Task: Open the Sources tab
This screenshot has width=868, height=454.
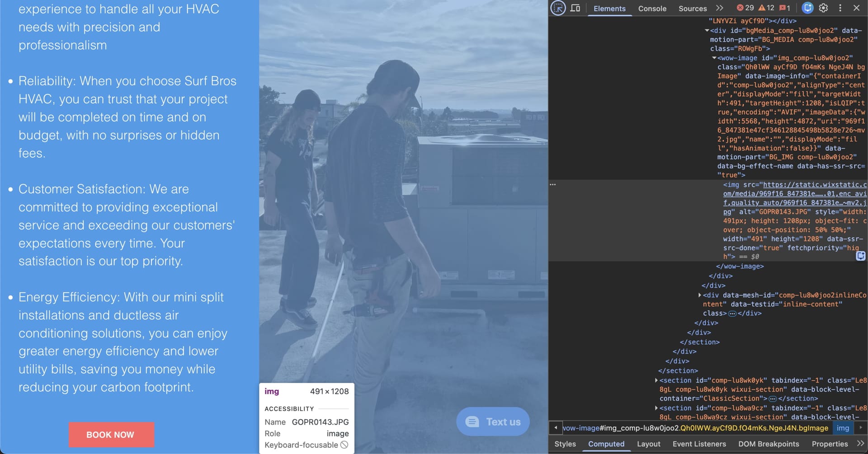Action: pyautogui.click(x=692, y=9)
